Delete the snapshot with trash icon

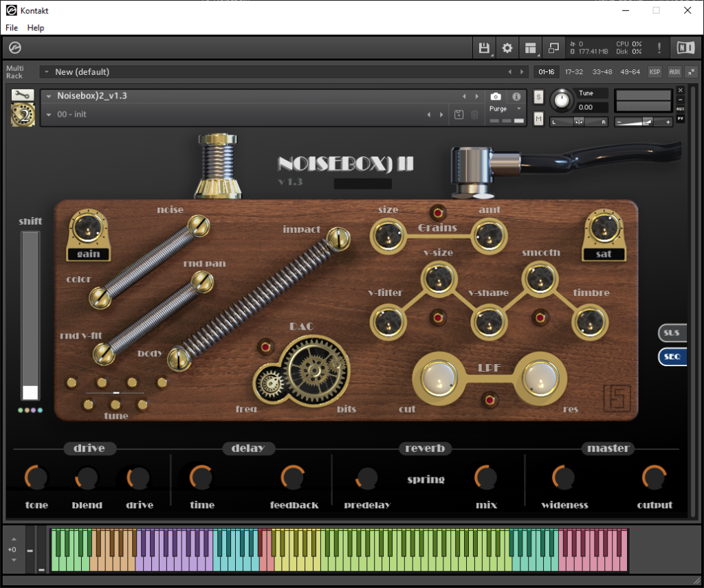tap(474, 114)
